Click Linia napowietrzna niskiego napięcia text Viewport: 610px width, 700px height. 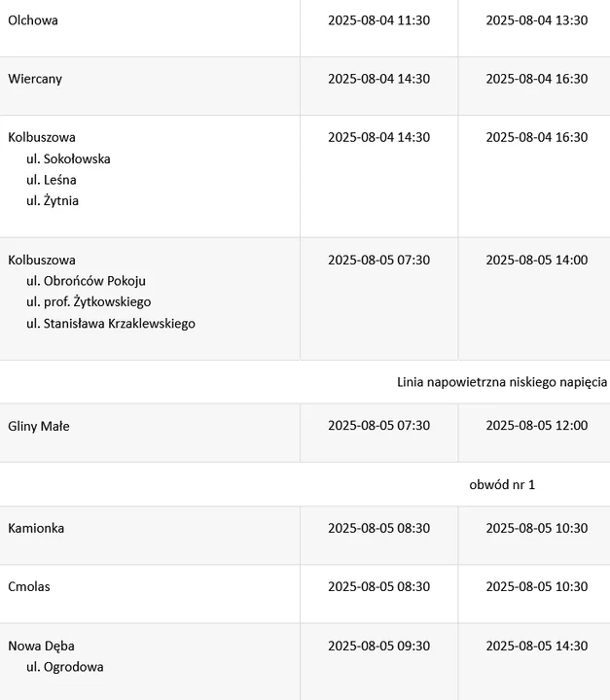(502, 382)
